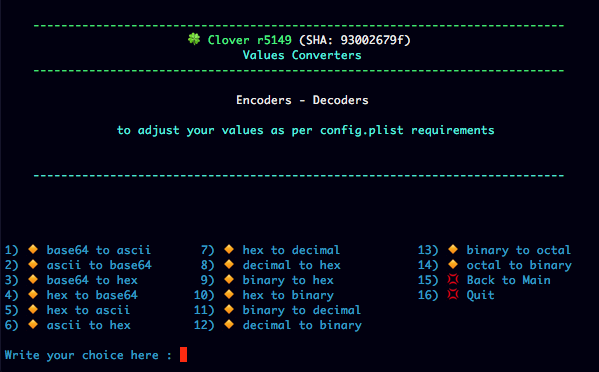Choose 'binary to hex' option
599x372 pixels.
click(288, 280)
